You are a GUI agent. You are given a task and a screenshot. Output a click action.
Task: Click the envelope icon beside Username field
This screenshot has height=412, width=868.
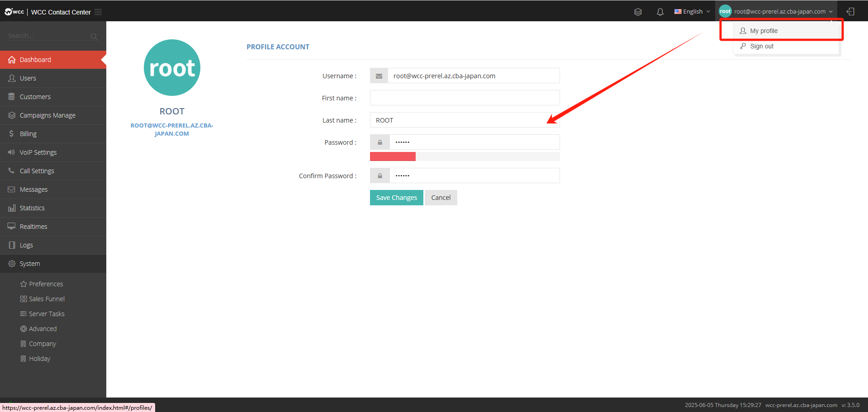379,76
